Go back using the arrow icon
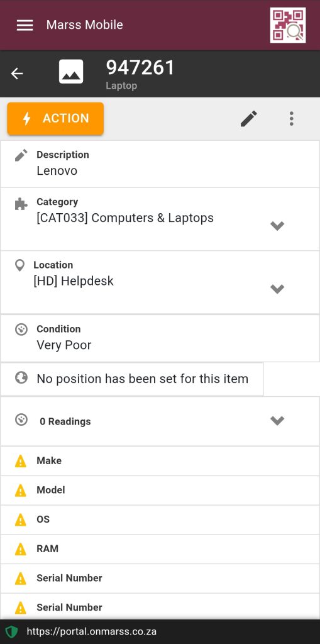 [17, 74]
